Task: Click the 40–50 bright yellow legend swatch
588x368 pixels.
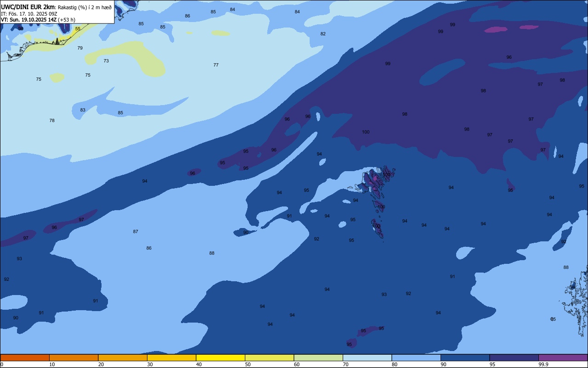Action: coord(220,358)
